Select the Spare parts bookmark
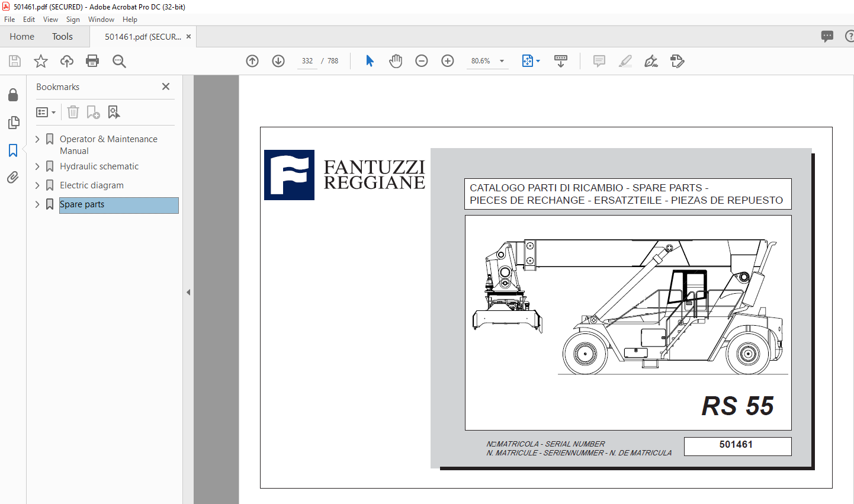Viewport: 854px width, 504px height. click(x=118, y=205)
